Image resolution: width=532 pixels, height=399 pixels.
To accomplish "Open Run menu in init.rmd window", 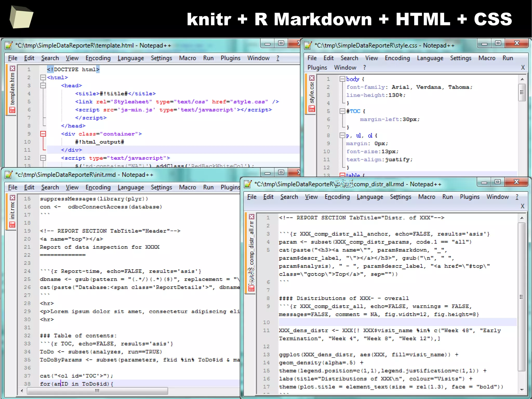I will [208, 187].
